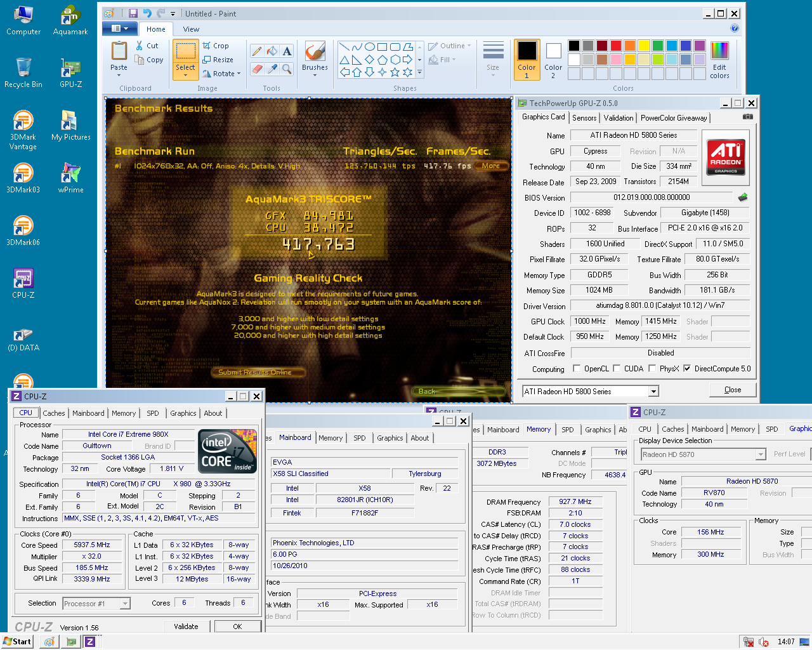Switch to the View tab in Paint
This screenshot has width=812, height=650.
tap(191, 29)
